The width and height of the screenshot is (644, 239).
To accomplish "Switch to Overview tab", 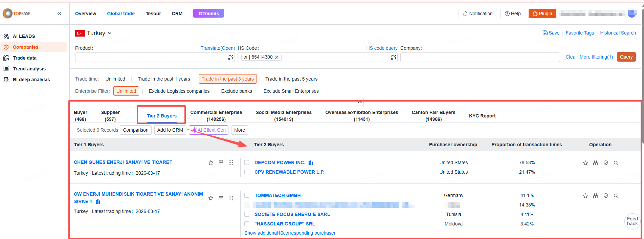I will coord(86,14).
